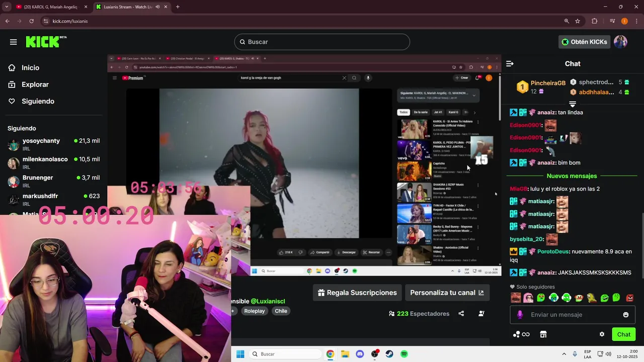Screen dimensions: 644x362
Task: Open Steam from taskbar
Action: coord(389,354)
